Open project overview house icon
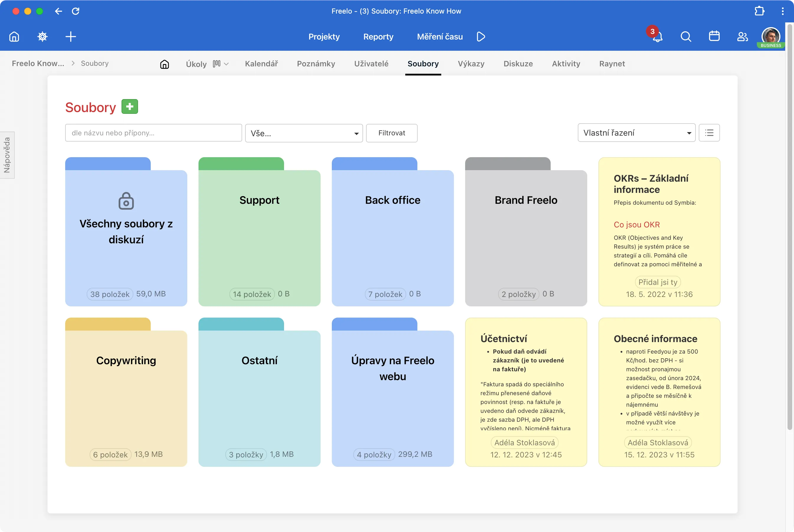Screen dimensions: 794x532 [x=165, y=64]
